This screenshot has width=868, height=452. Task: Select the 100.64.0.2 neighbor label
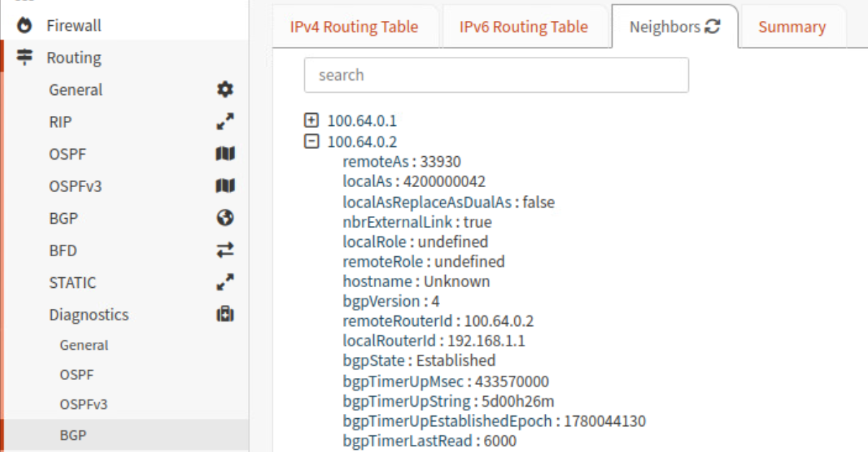coord(362,142)
